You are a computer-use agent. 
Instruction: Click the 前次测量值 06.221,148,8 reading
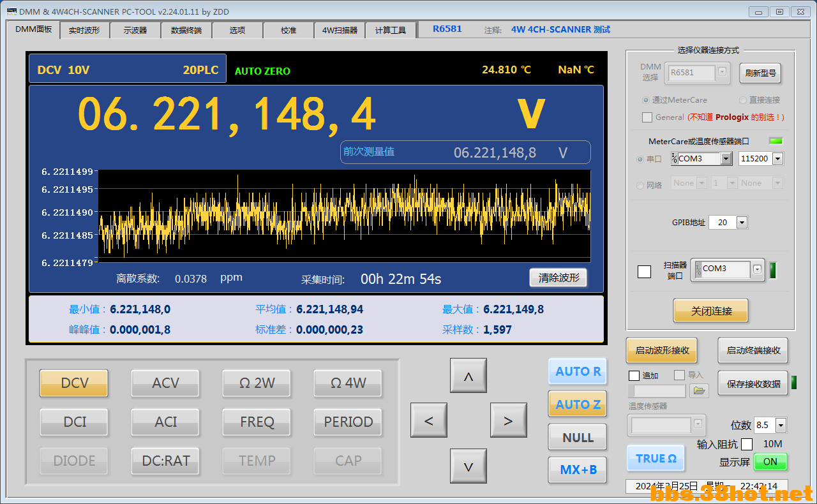pos(465,152)
